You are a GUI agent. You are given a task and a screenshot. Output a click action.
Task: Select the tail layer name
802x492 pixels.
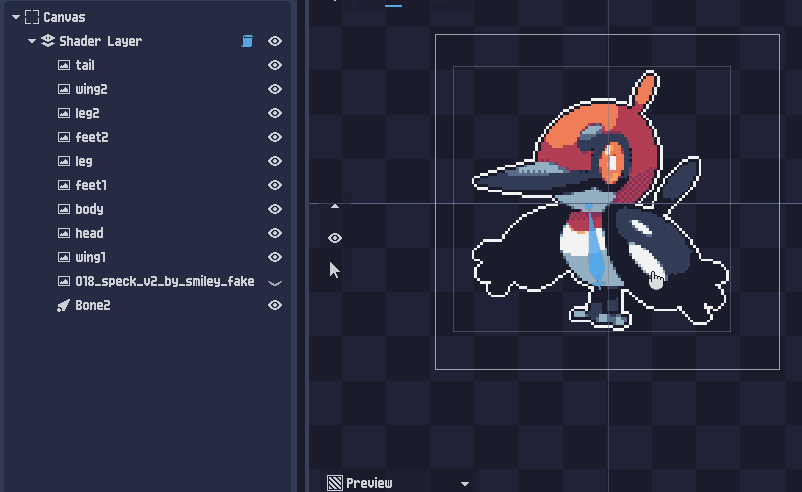(x=85, y=65)
